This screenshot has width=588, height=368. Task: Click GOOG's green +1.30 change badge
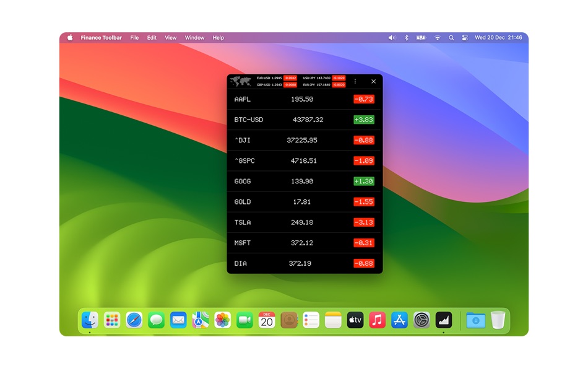click(364, 182)
